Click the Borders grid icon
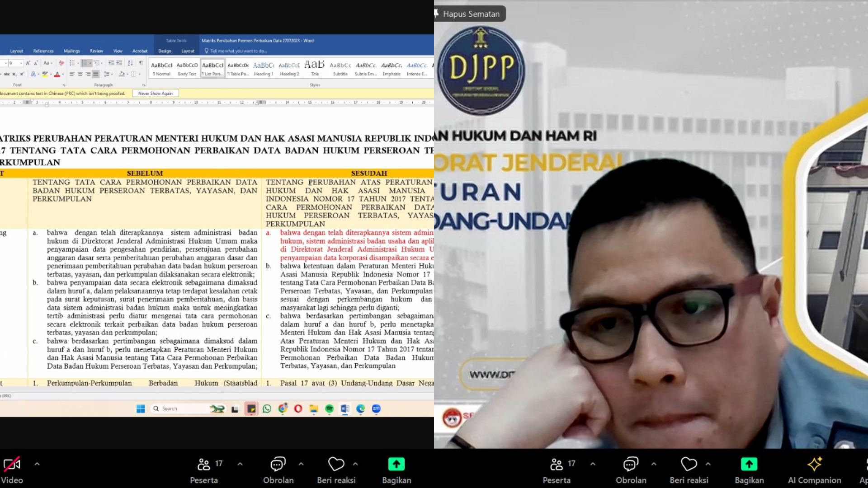 133,74
